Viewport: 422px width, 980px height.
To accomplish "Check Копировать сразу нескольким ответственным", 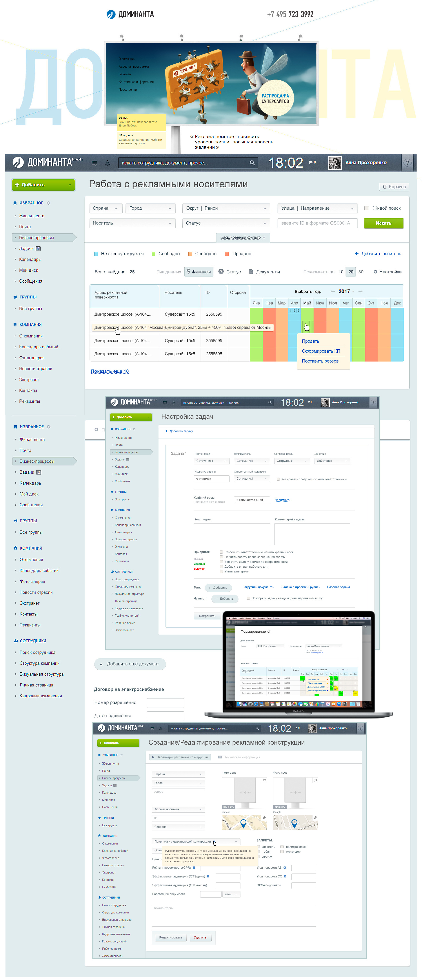I will pos(278,479).
